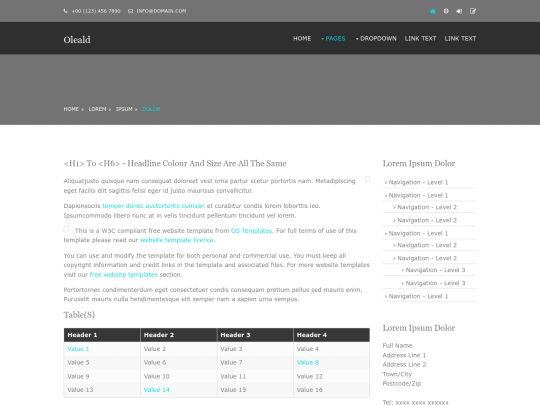
Task: Click the 'Town/City' text
Action: point(397,374)
